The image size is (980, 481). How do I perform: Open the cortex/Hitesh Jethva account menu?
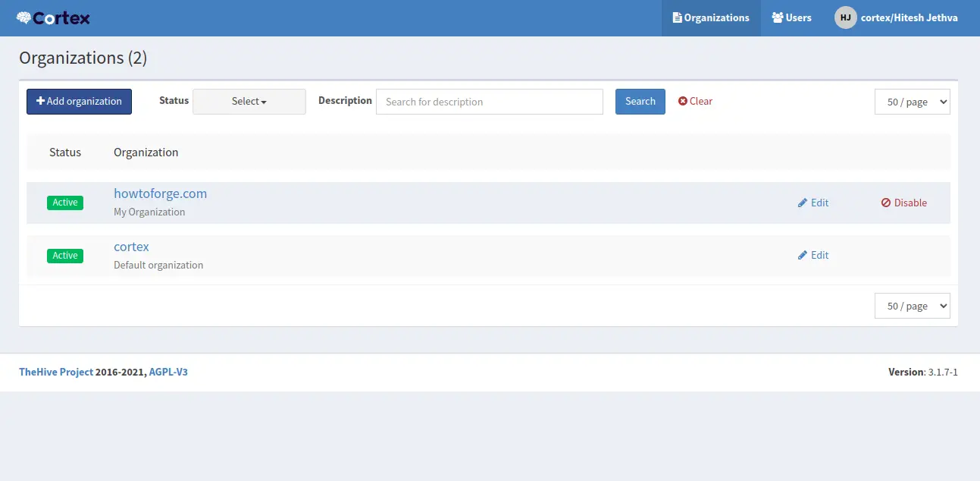tap(896, 17)
